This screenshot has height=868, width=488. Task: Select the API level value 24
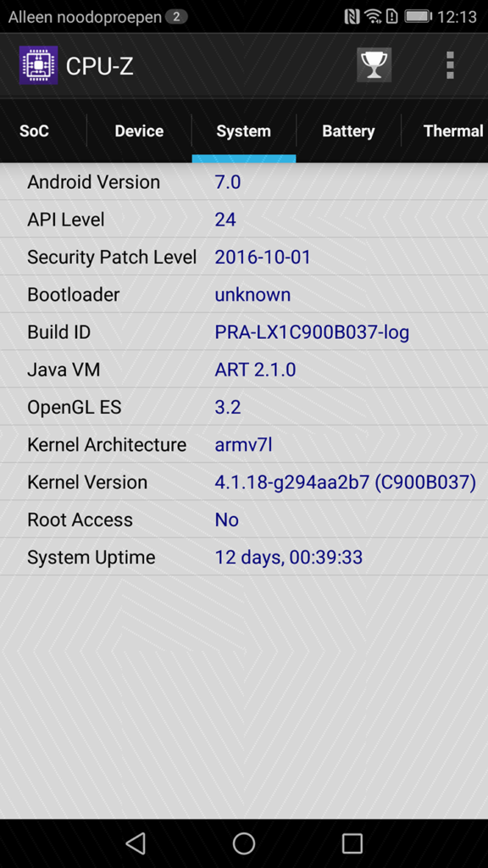click(225, 220)
